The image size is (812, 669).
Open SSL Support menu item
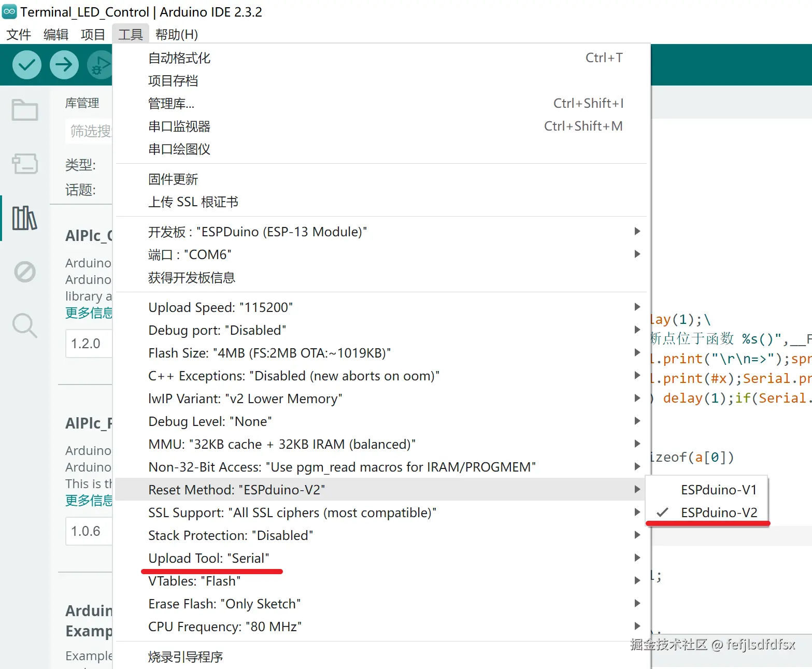(x=381, y=513)
